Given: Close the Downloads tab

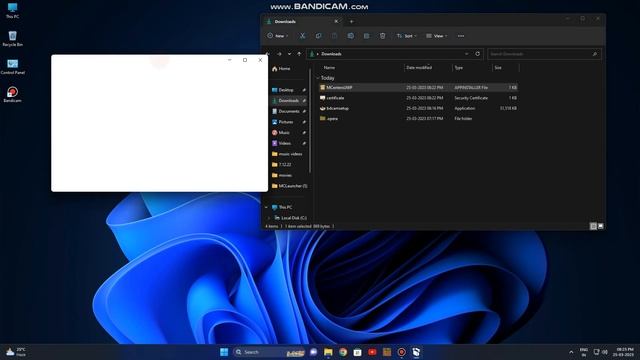Looking at the screenshot, I should tap(336, 22).
